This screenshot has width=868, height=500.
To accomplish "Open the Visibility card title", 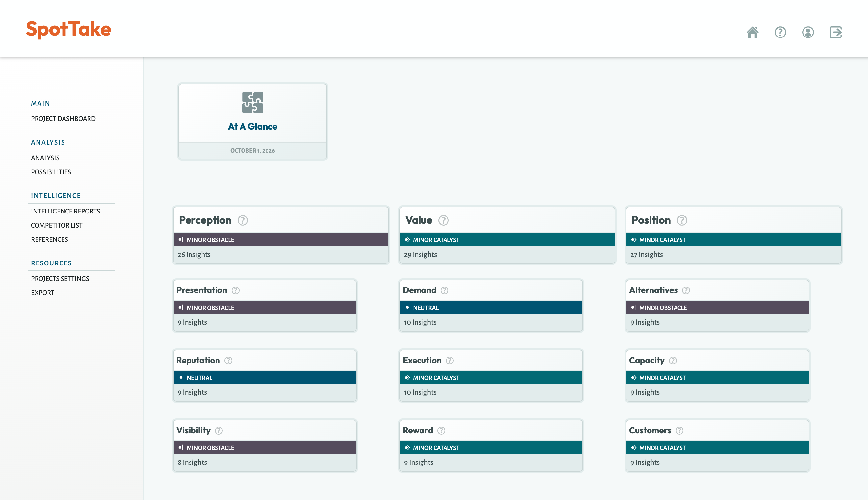I will (193, 430).
